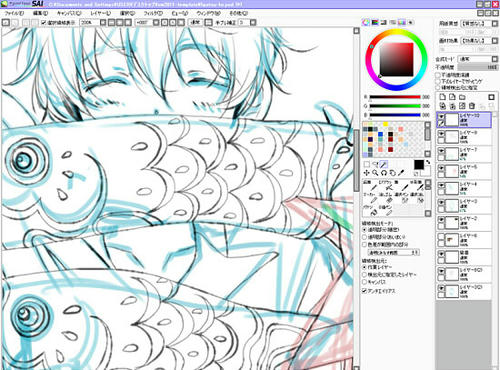Screen dimensions: 500x370
Task: Select the rectangular selection tool
Action: click(x=367, y=164)
